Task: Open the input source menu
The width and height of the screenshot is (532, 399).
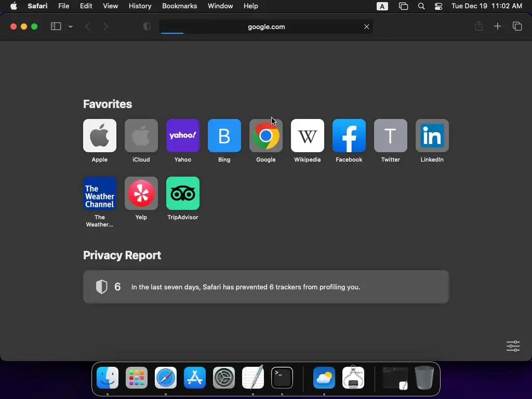Action: point(382,6)
